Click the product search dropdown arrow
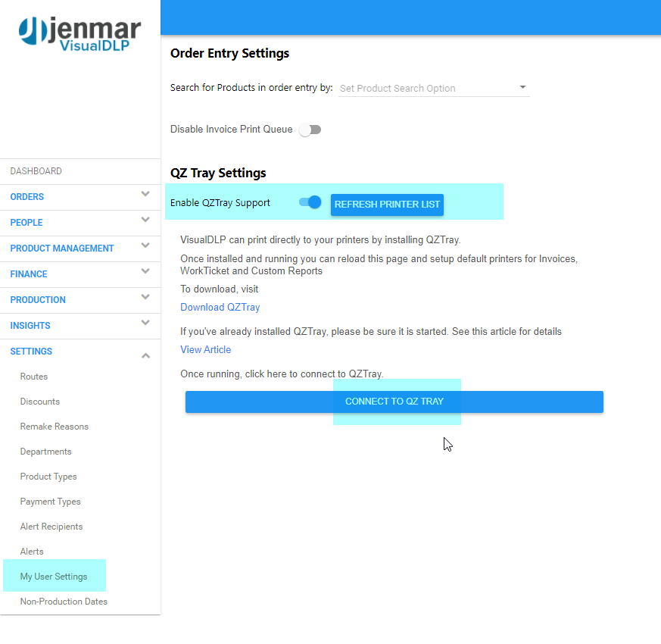 (x=522, y=87)
